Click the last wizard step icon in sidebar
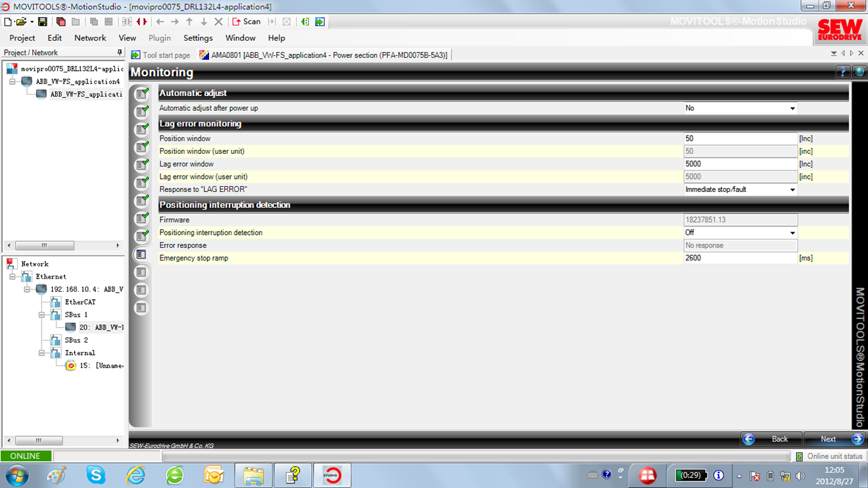This screenshot has height=488, width=868. [141, 308]
